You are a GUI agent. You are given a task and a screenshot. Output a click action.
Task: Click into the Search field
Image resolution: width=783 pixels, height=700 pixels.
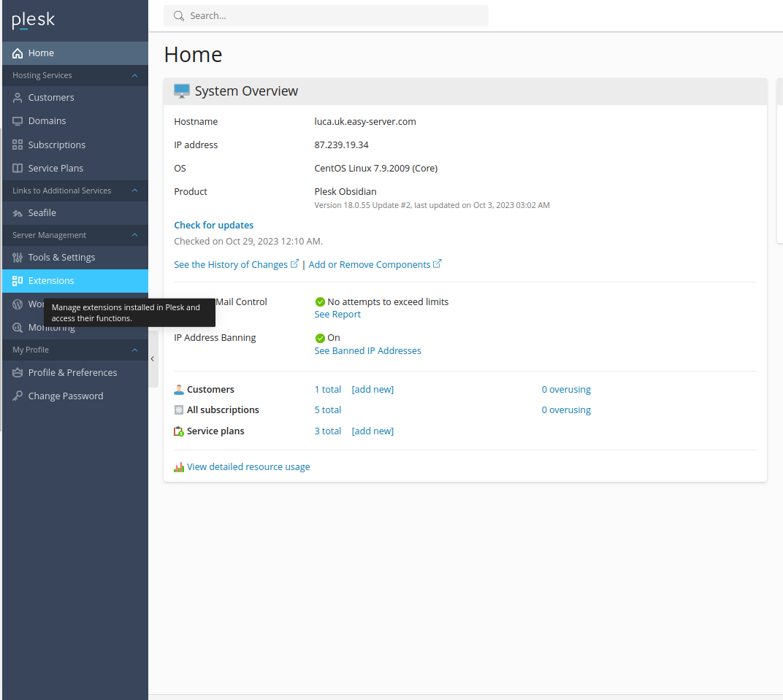[329, 15]
